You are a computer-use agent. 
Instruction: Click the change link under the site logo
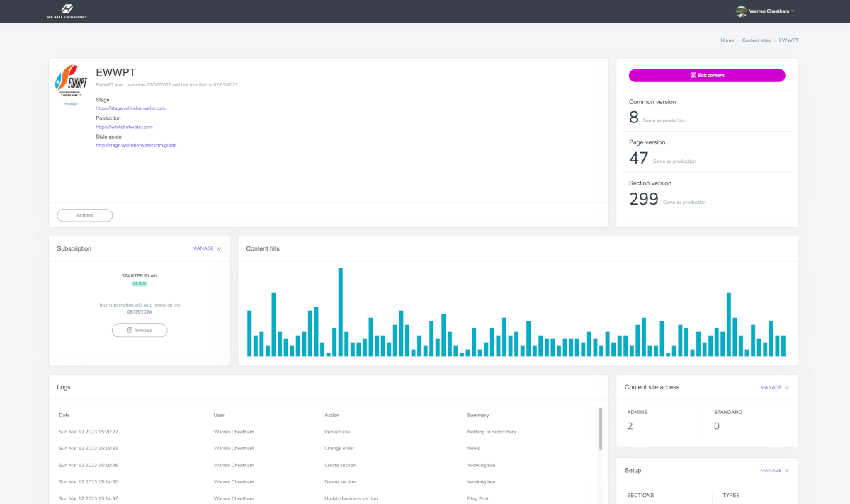pos(70,103)
